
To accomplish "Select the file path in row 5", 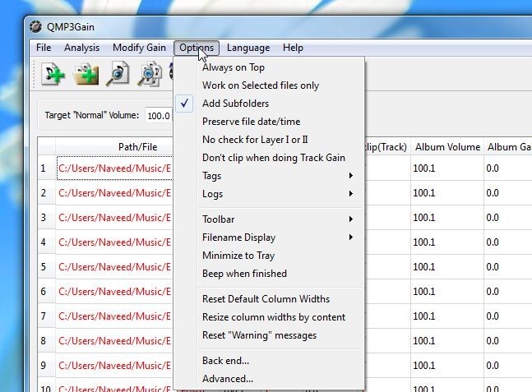I will pos(114,267).
